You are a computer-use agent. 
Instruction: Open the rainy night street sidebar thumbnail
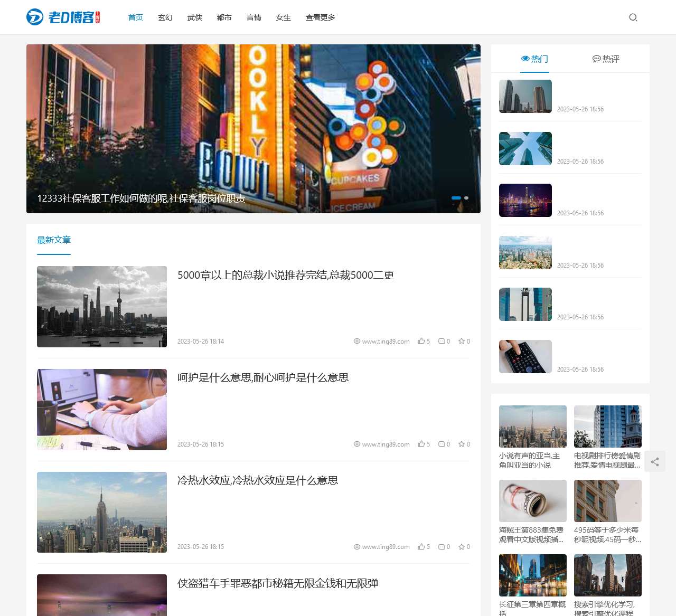click(533, 575)
